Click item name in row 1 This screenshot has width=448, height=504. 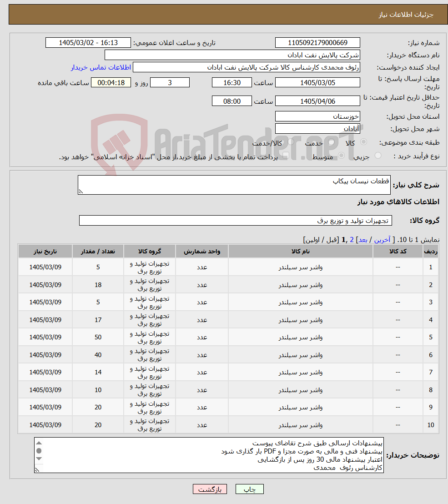pyautogui.click(x=301, y=267)
